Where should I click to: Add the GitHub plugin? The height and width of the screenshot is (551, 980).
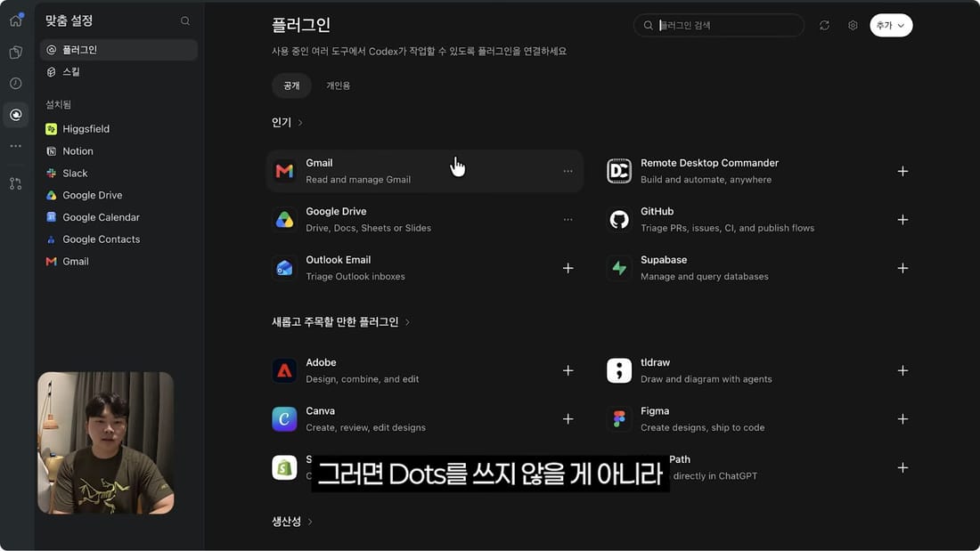pos(902,219)
